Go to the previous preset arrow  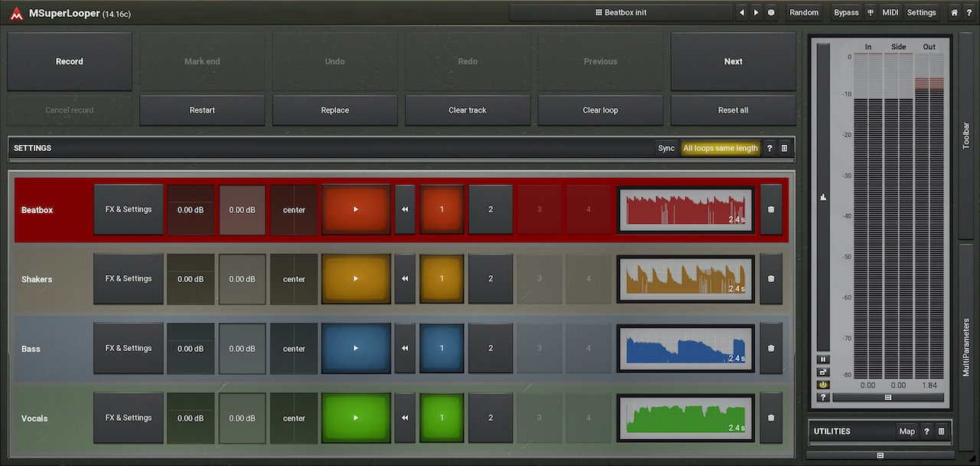[x=740, y=12]
